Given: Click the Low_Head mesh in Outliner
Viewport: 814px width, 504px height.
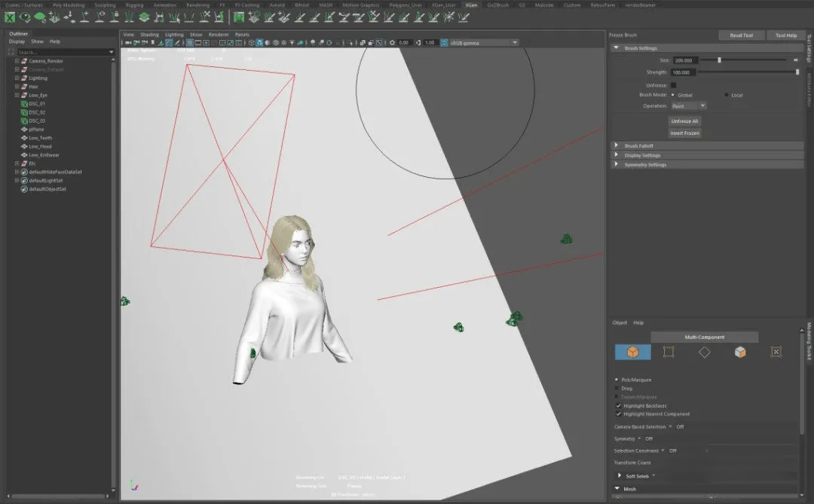Looking at the screenshot, I should click(40, 146).
